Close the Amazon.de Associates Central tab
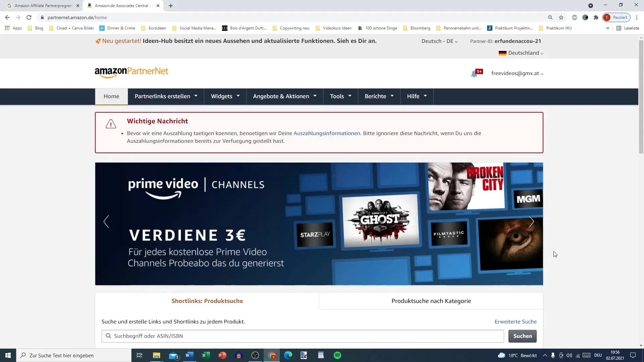Screen dimensions: 644x362 [x=158, y=6]
